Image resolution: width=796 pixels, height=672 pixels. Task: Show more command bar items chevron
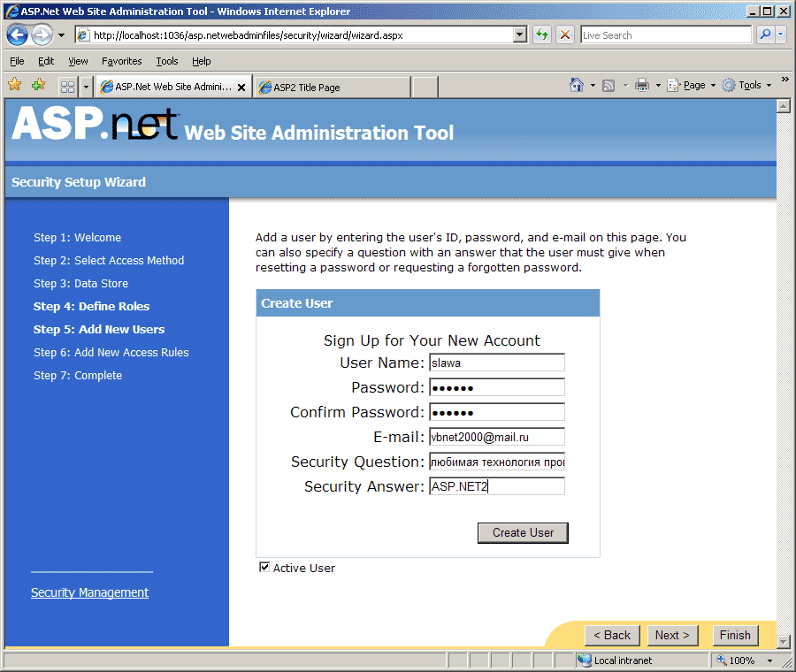tap(785, 80)
